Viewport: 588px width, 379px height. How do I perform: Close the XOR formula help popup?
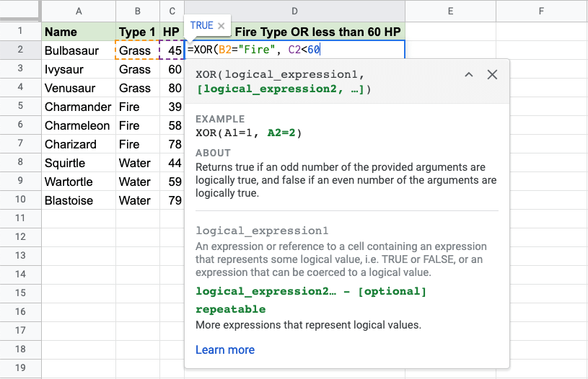point(492,75)
